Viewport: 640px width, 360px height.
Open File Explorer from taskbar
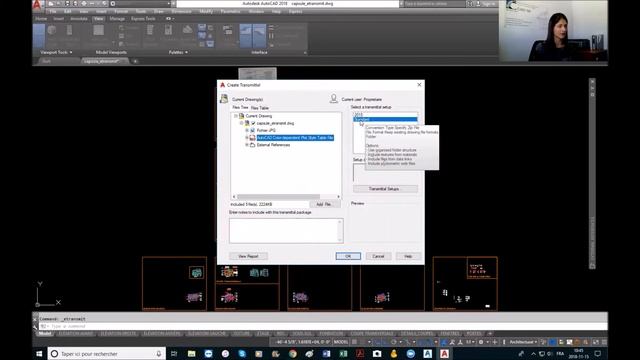[x=191, y=353]
